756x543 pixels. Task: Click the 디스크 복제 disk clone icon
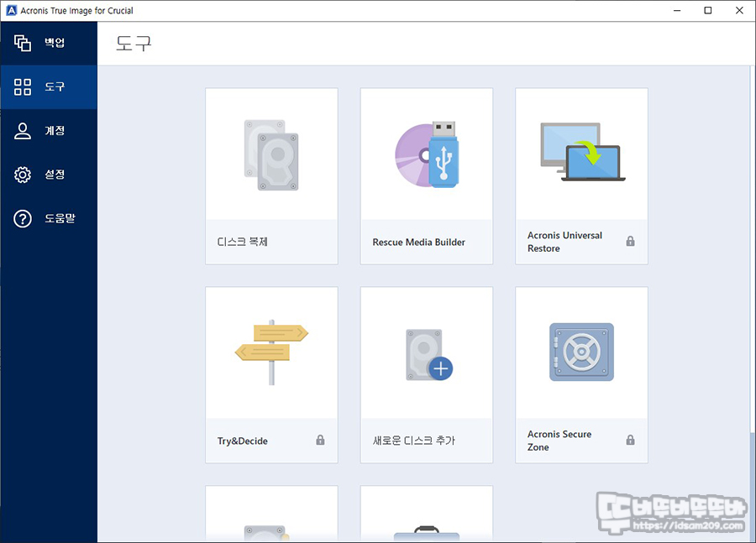point(271,155)
